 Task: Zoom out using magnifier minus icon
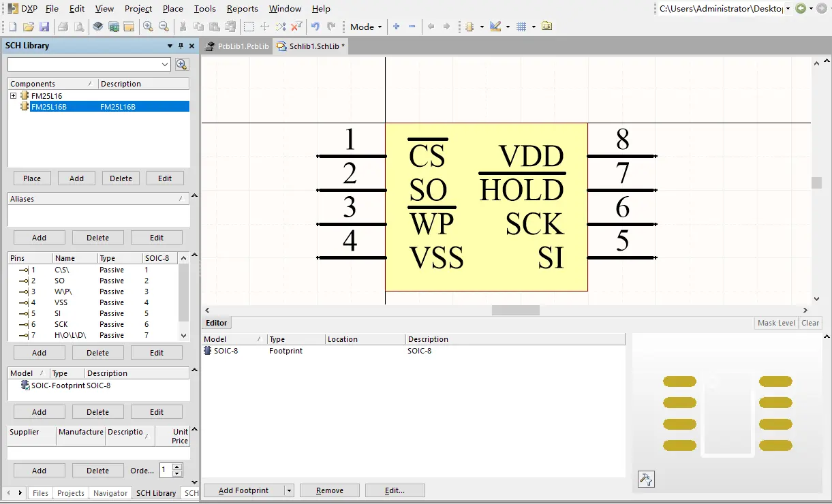point(164,27)
